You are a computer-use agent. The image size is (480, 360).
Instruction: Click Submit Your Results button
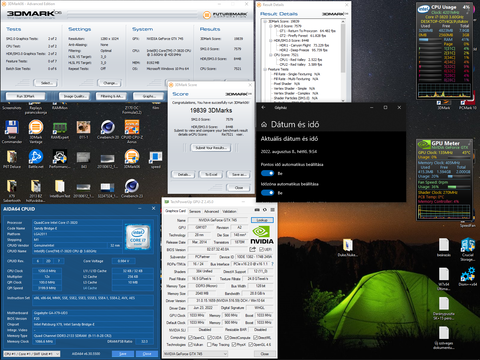pyautogui.click(x=211, y=148)
